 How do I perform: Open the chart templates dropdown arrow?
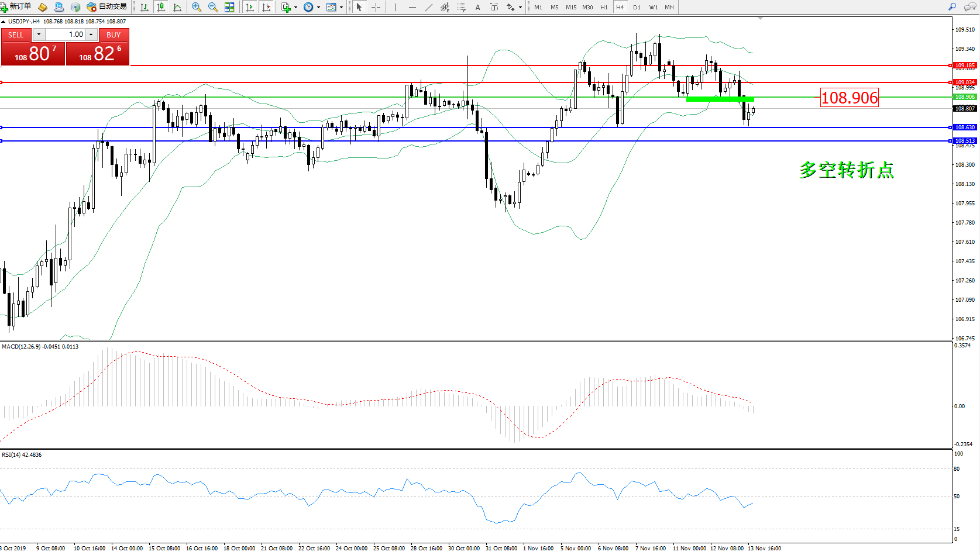341,8
